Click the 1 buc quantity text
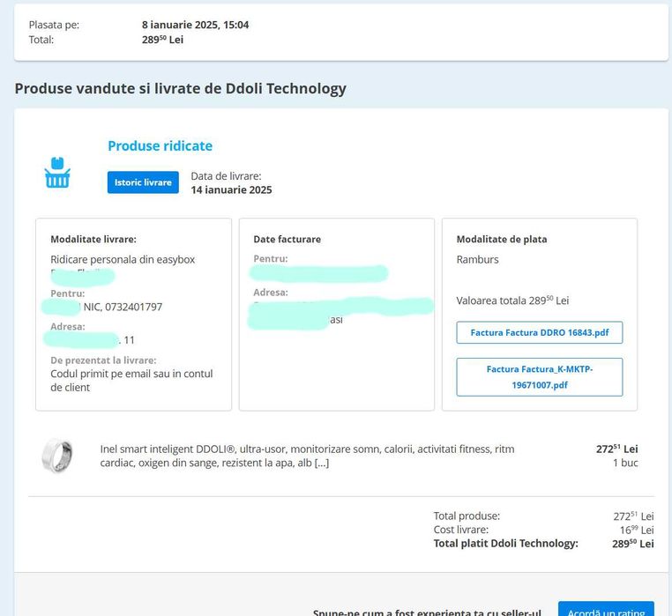 (x=625, y=463)
